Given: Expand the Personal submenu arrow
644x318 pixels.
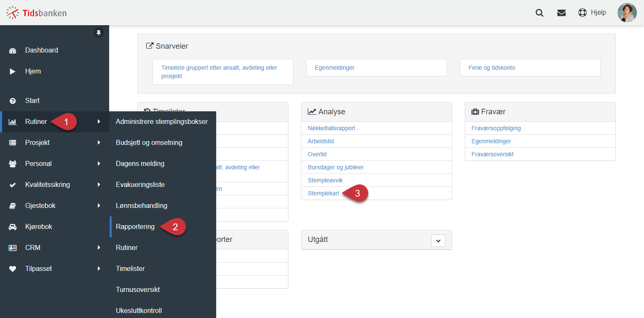Looking at the screenshot, I should (x=99, y=164).
